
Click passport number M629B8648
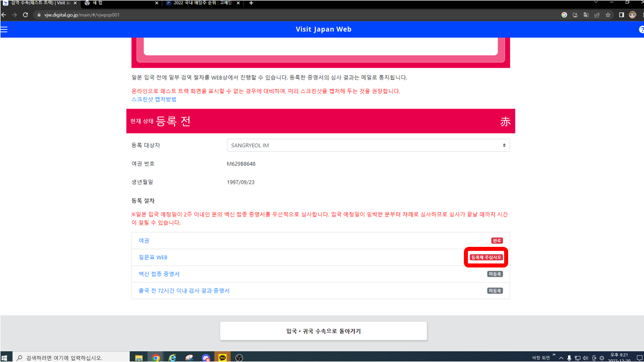tap(241, 164)
